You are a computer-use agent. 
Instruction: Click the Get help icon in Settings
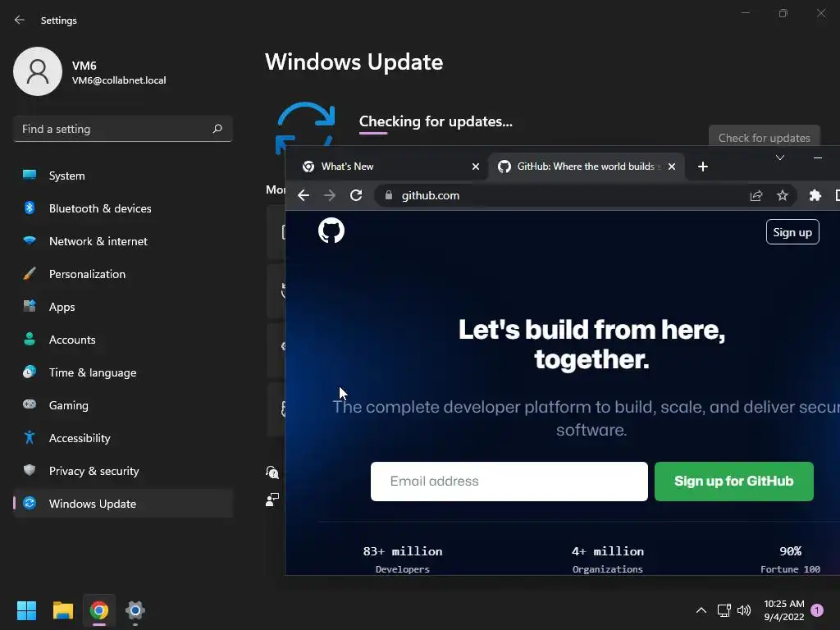tap(272, 472)
